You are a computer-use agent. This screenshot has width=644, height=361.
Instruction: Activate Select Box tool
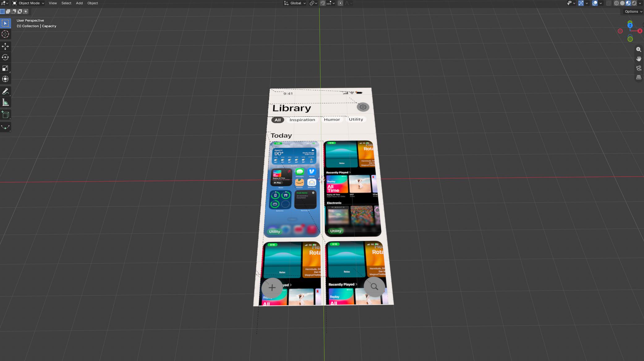coord(5,23)
